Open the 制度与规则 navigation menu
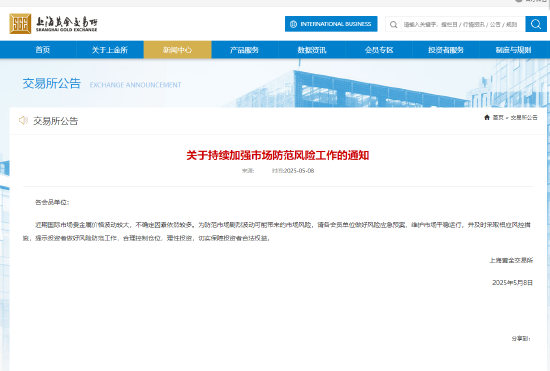This screenshot has width=550, height=371. point(513,50)
